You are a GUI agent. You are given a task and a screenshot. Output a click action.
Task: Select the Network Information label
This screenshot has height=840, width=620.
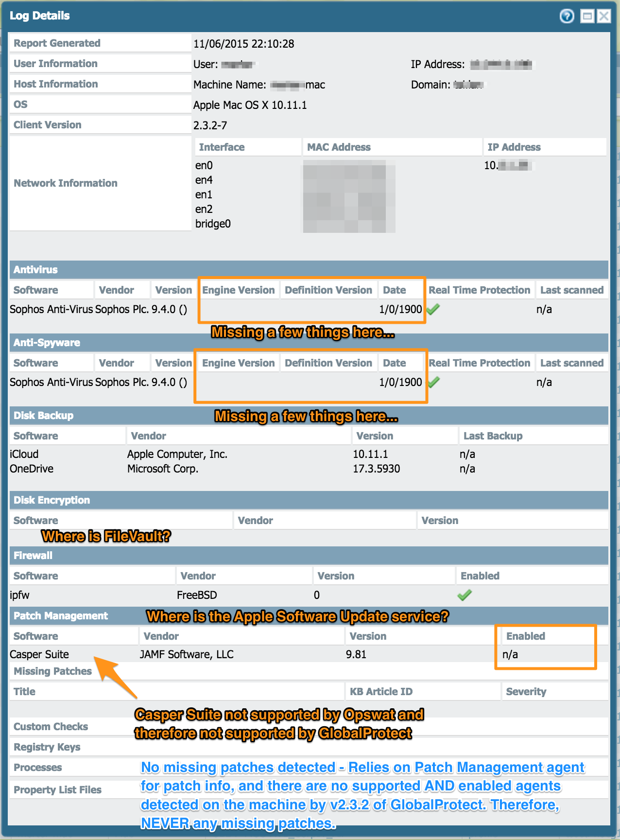(x=66, y=183)
